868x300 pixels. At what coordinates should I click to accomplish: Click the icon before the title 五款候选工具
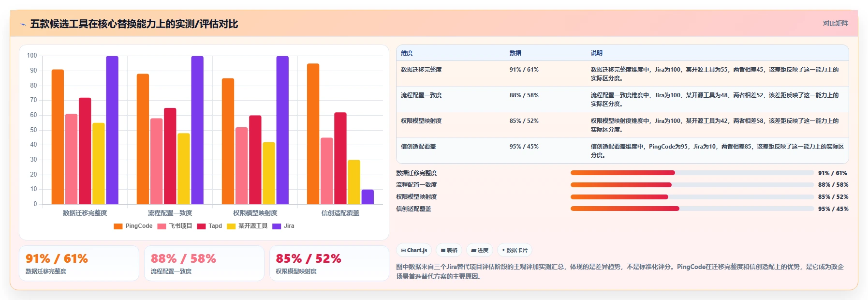point(23,24)
